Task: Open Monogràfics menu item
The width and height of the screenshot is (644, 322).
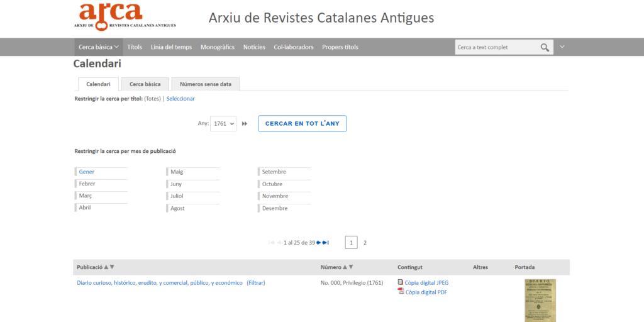Action: [x=218, y=47]
